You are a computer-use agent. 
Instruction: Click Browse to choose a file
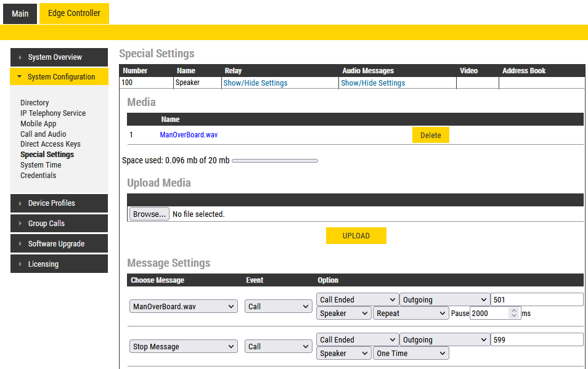click(x=149, y=214)
